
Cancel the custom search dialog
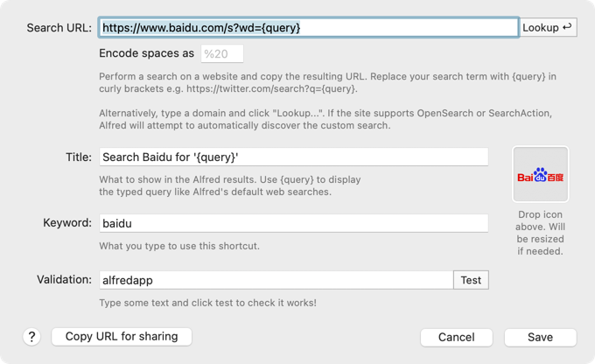coord(456,337)
